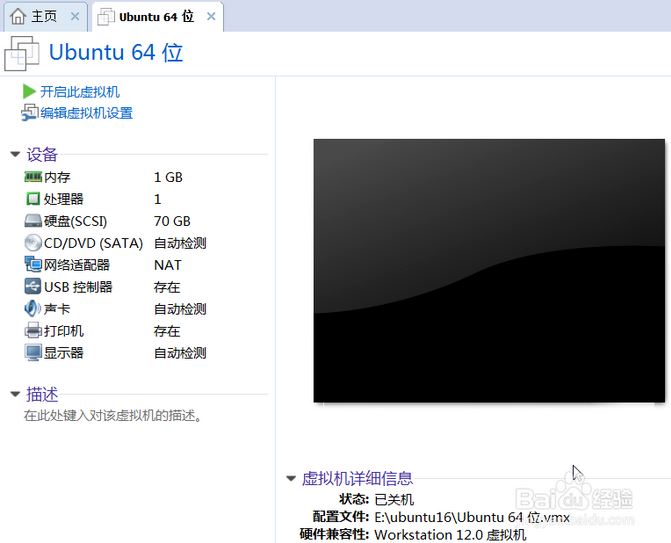
Task: Click the green play arrow icon
Action: [x=29, y=91]
